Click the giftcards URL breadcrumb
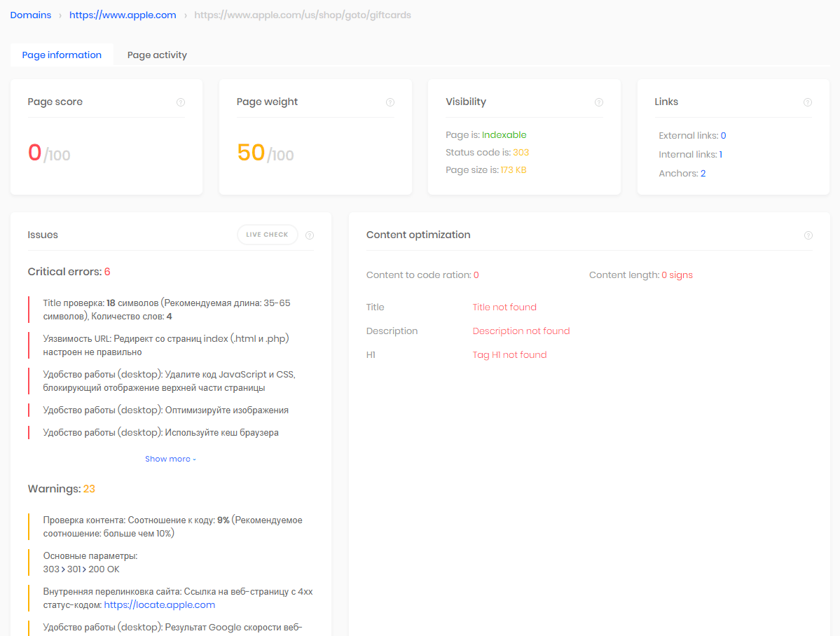 [303, 15]
